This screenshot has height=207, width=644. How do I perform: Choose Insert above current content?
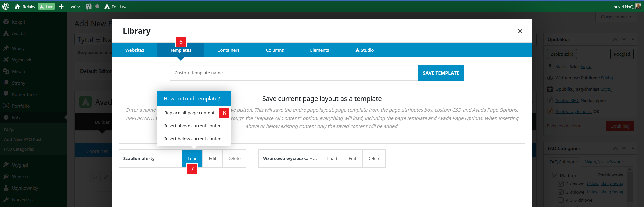(x=194, y=126)
